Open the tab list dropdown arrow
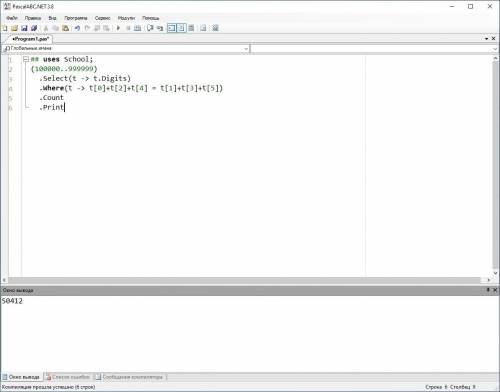 [x=487, y=39]
